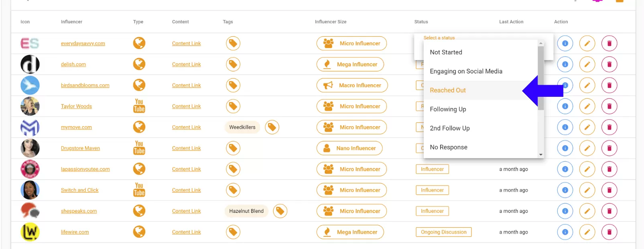Viewport: 644px width, 249px height.
Task: Open Influencer status for shespeaks.com
Action: pos(432,211)
